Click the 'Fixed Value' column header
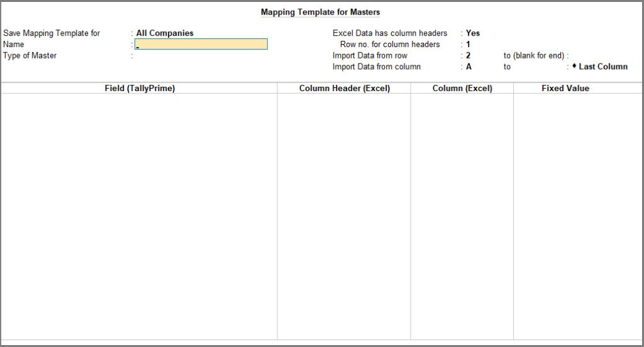 [565, 88]
